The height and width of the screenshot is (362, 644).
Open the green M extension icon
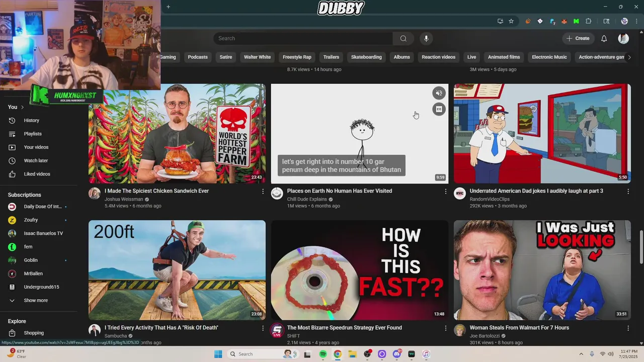pyautogui.click(x=576, y=21)
